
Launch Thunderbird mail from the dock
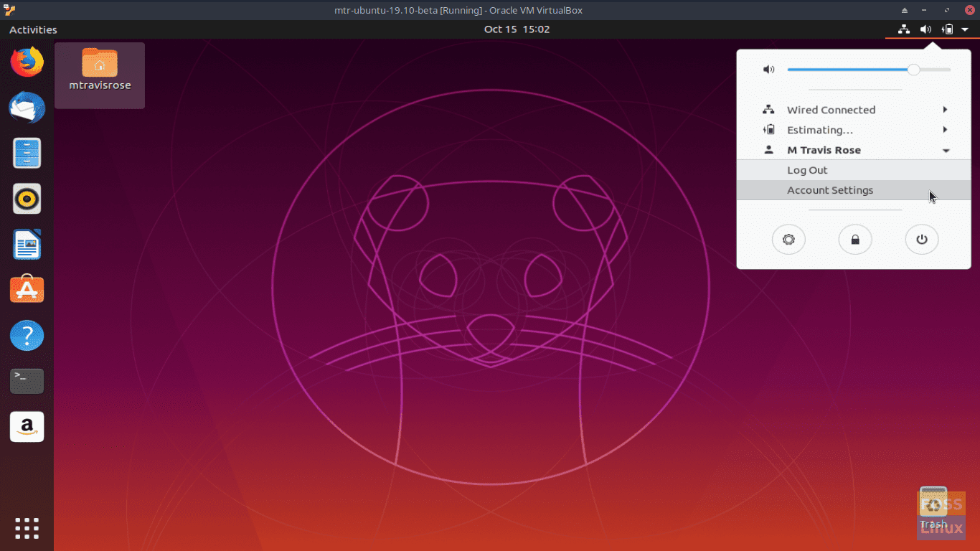[27, 108]
